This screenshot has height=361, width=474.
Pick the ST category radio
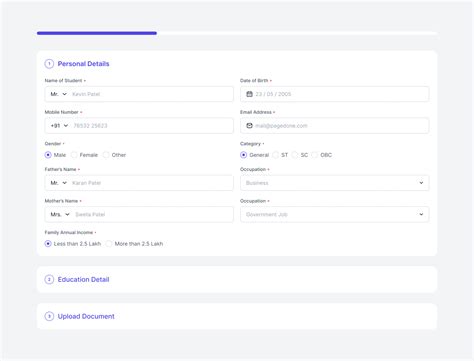coord(275,155)
